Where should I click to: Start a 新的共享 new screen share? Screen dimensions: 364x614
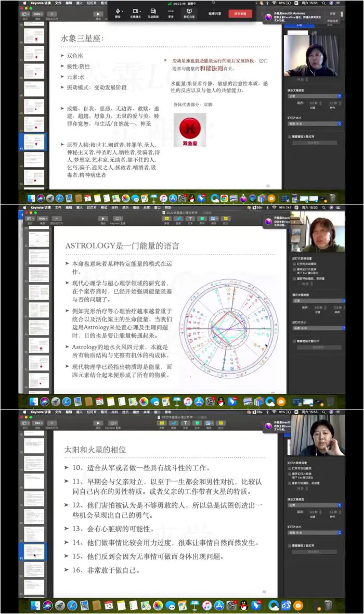pyautogui.click(x=189, y=12)
